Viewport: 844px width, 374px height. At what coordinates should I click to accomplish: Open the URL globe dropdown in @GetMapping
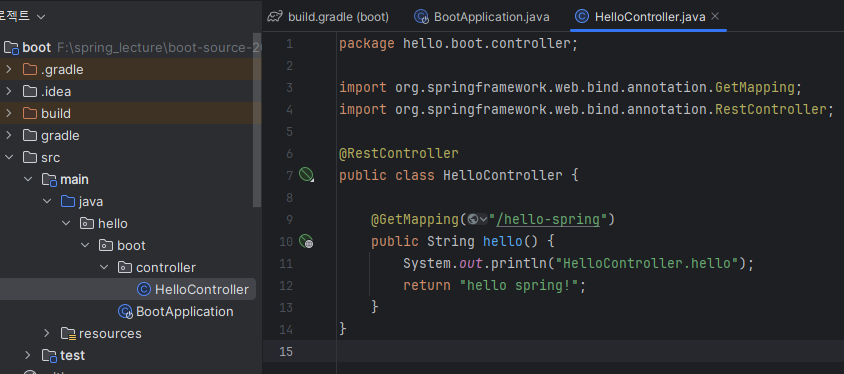point(477,219)
